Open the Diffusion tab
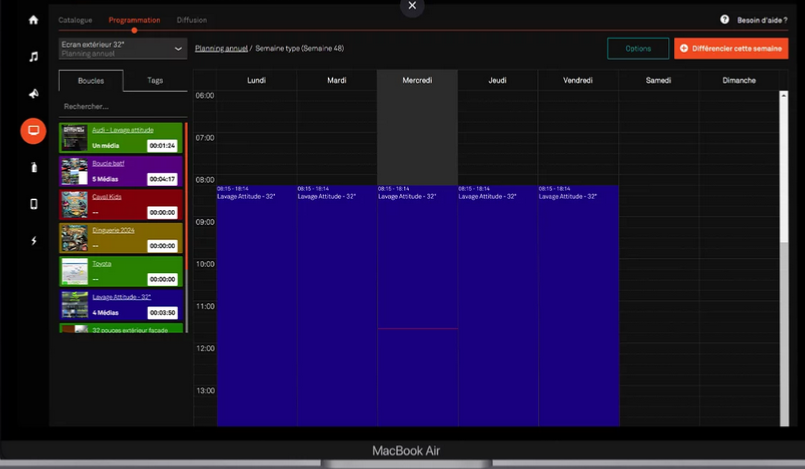This screenshot has width=805, height=469. tap(192, 20)
